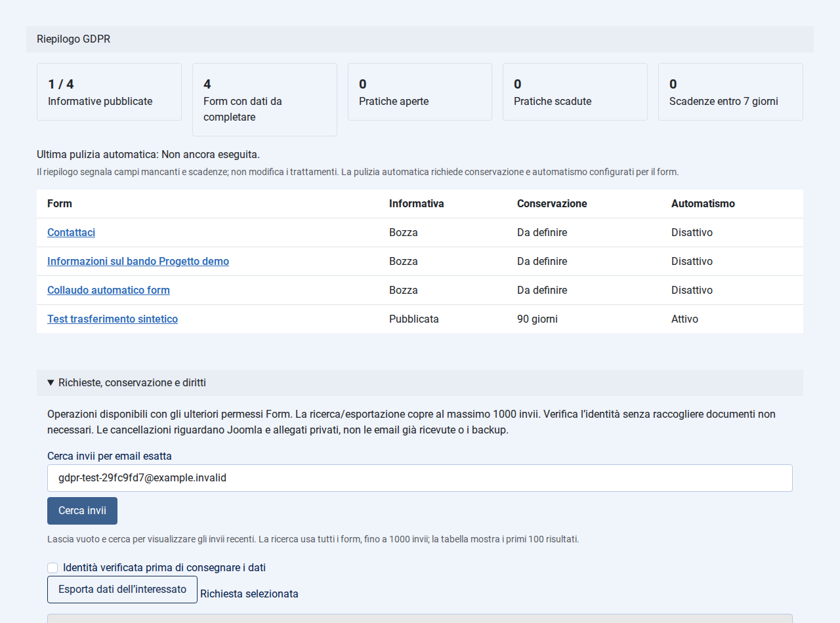The height and width of the screenshot is (623, 840).
Task: Click Attivo in the Test trasferimento row
Action: (x=684, y=319)
